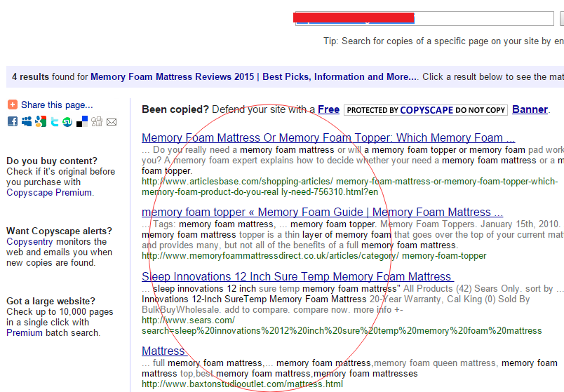Share page on Digg
This screenshot has height=392, width=564.
coord(97,121)
